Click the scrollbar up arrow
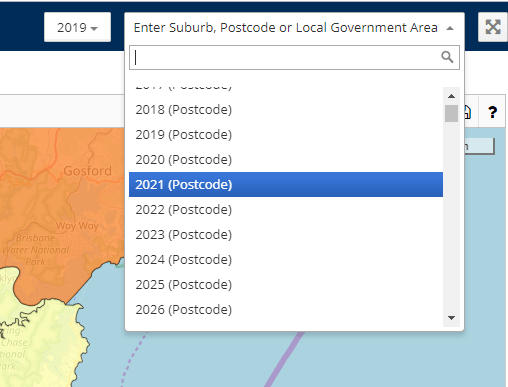This screenshot has width=508, height=387. tap(451, 96)
